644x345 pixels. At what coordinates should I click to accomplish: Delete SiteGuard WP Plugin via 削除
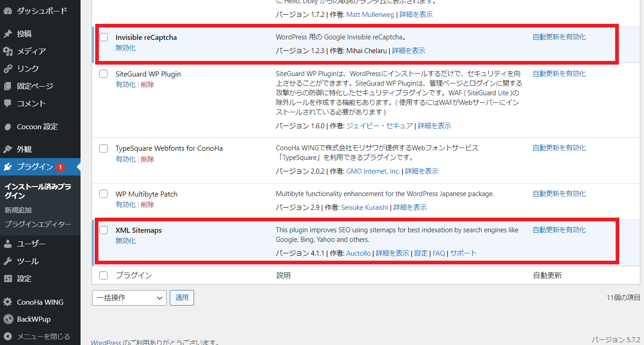tap(147, 85)
